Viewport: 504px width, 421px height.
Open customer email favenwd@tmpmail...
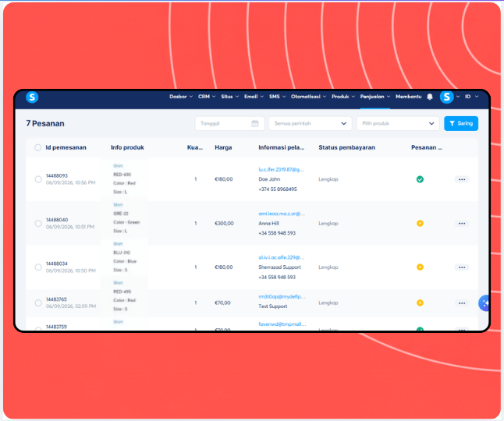[282, 324]
